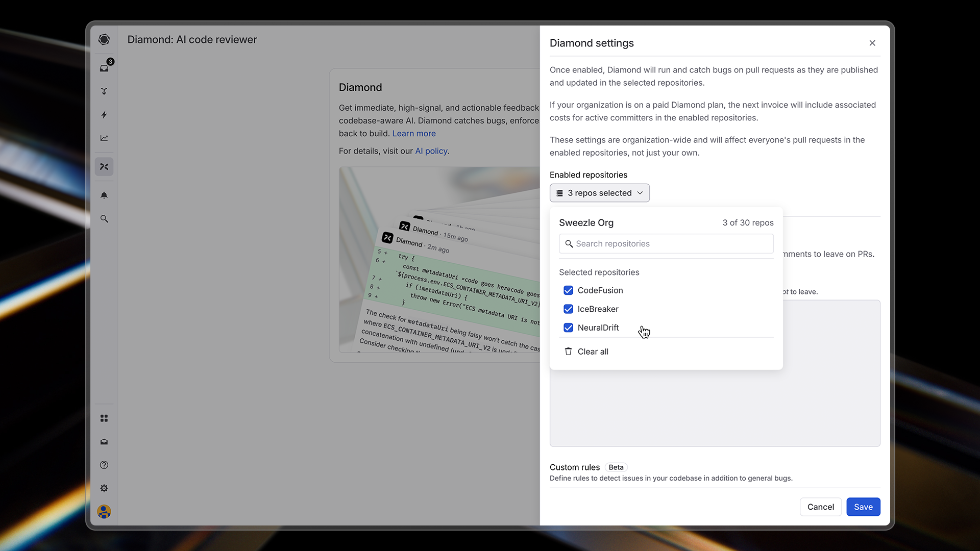Open the insights chart icon
This screenshot has width=980, height=551.
coord(104,138)
